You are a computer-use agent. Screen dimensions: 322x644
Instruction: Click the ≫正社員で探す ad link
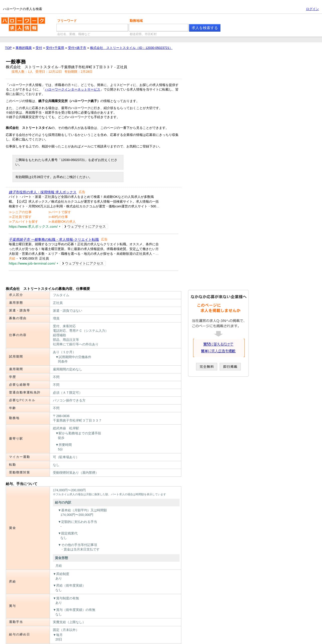pyautogui.click(x=20, y=217)
